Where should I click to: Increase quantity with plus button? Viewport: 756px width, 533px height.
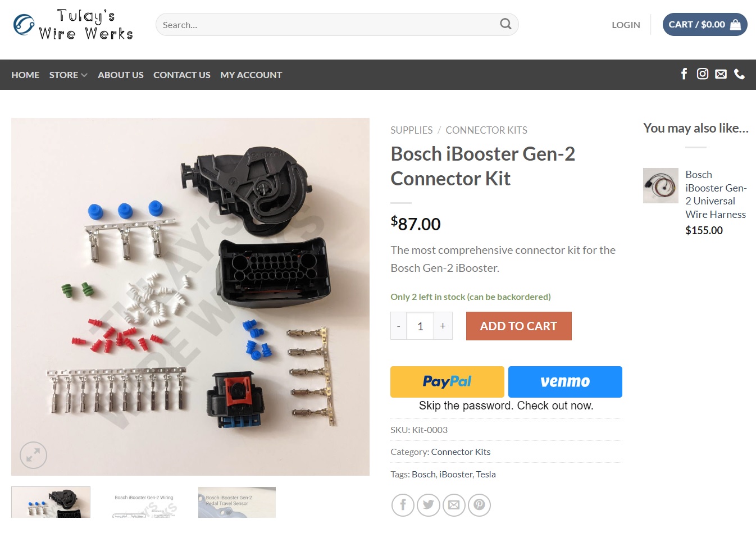(443, 326)
